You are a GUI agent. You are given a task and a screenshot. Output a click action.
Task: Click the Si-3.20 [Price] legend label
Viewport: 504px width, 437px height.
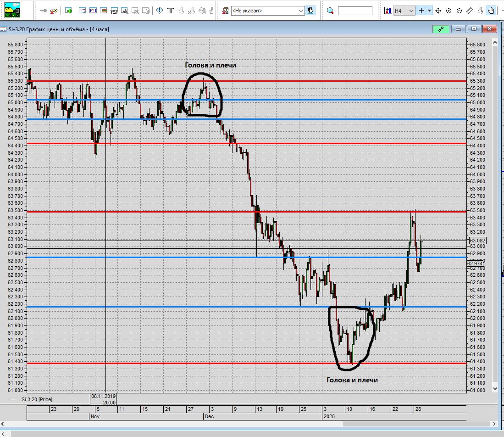37,399
